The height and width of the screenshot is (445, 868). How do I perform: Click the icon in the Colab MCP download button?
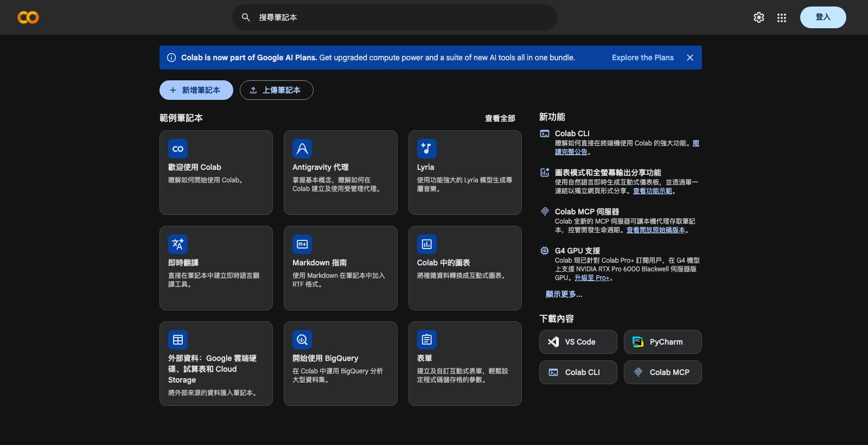pos(638,372)
